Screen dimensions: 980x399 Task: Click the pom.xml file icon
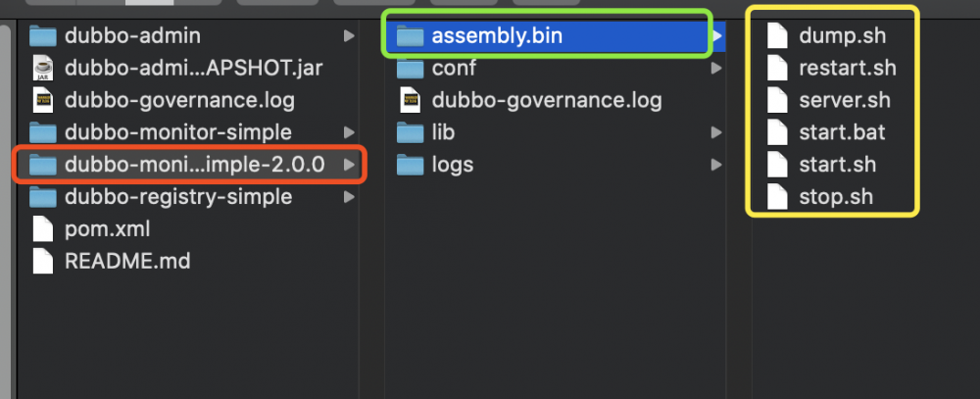point(43,229)
